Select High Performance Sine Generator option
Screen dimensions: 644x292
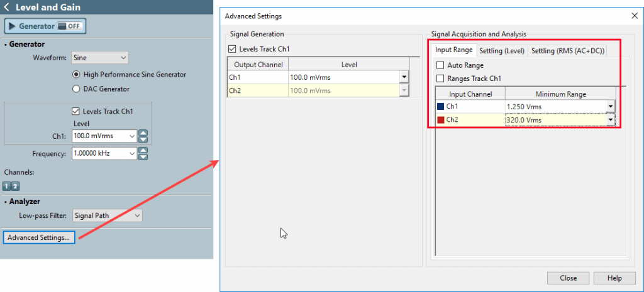[77, 74]
